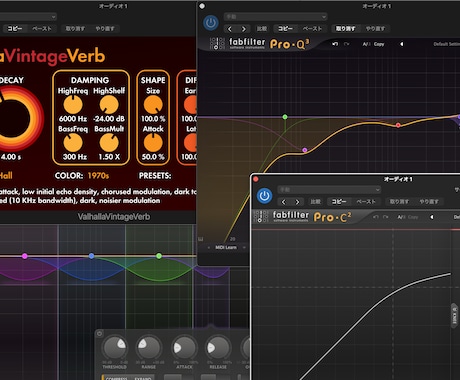Open the COLOR 1970s selector
Image resolution: width=460 pixels, height=380 pixels.
[98, 176]
